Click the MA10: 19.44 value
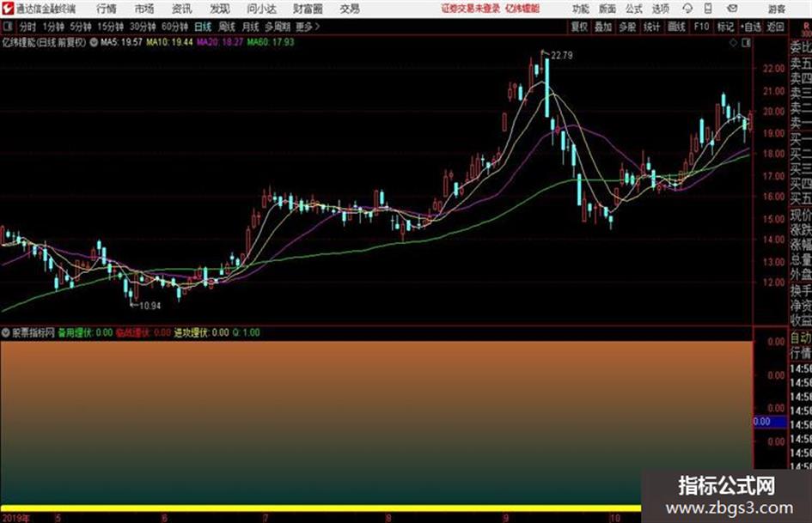This screenshot has width=812, height=523. tap(169, 42)
